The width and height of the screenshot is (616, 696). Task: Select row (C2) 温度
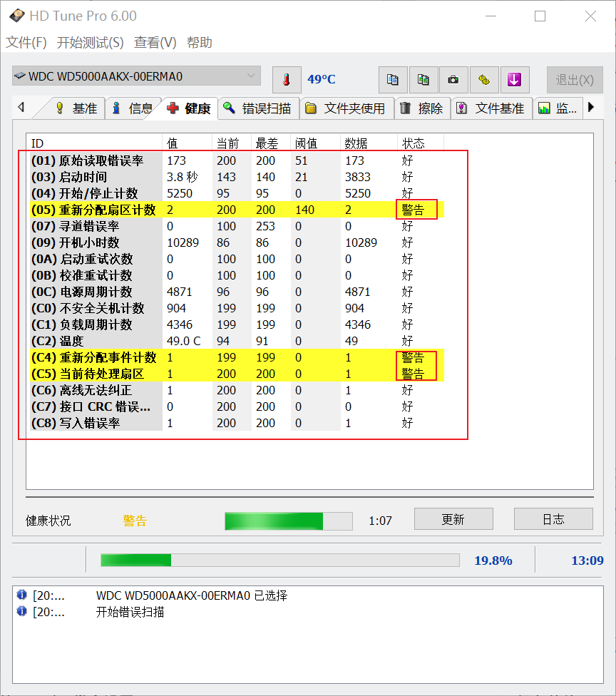coord(237,341)
